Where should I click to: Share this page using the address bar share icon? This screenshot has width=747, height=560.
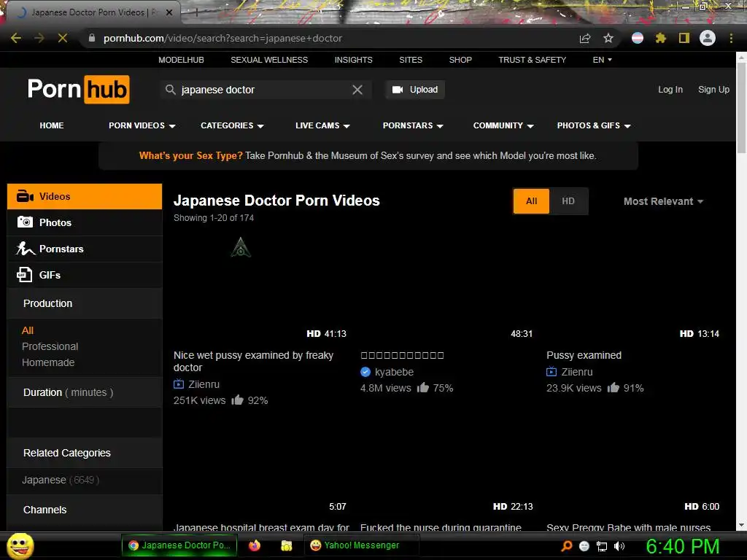585,38
